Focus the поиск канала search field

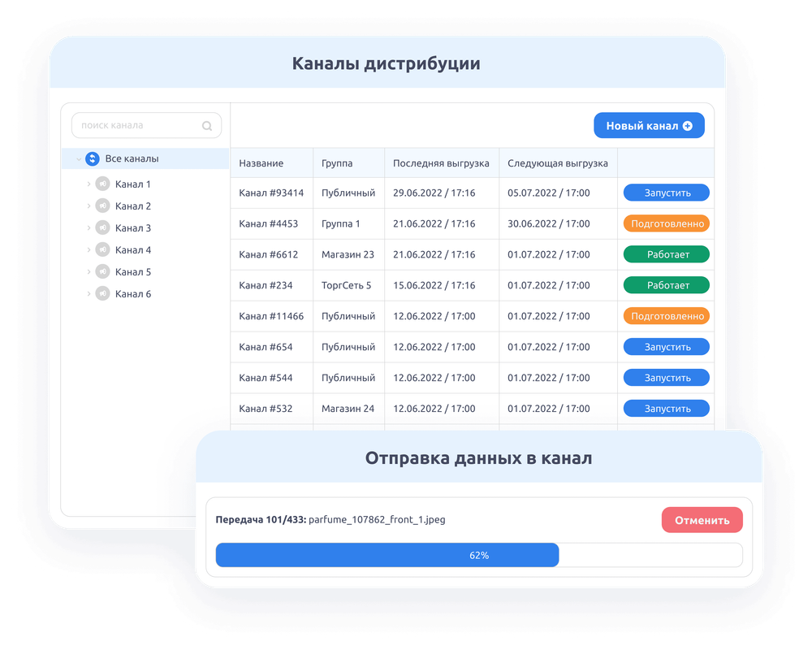[138, 126]
